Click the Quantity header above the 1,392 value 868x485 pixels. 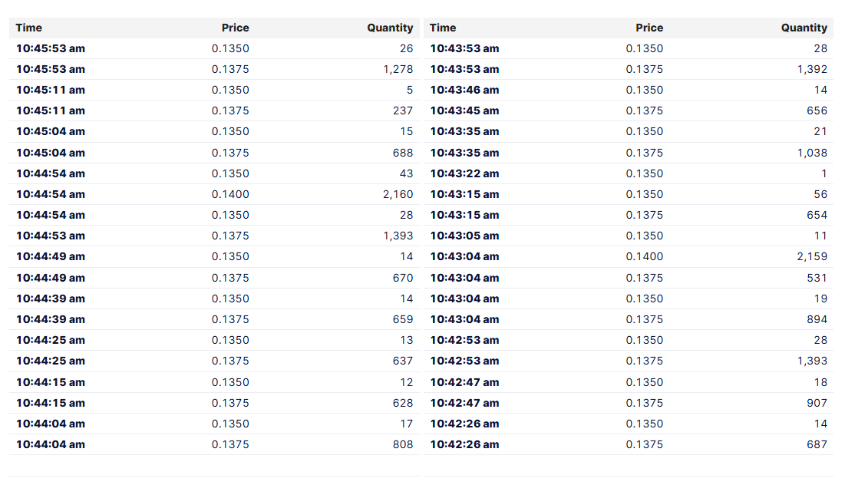[804, 28]
